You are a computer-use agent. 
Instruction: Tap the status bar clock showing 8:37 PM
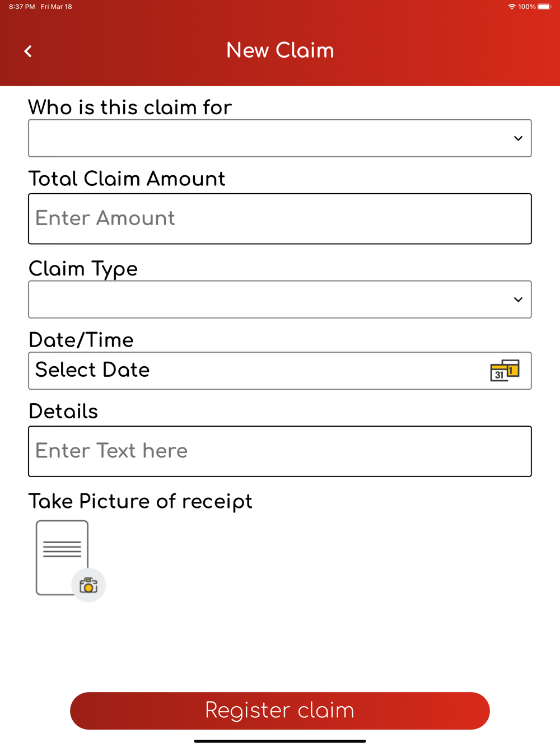coord(22,7)
